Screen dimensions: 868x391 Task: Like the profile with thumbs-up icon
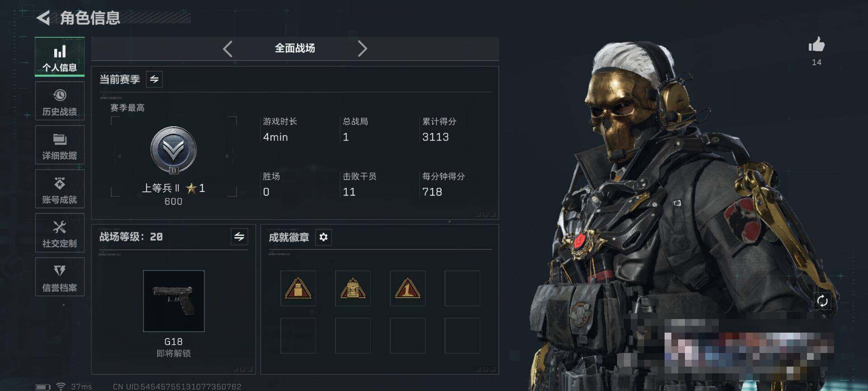tap(816, 45)
